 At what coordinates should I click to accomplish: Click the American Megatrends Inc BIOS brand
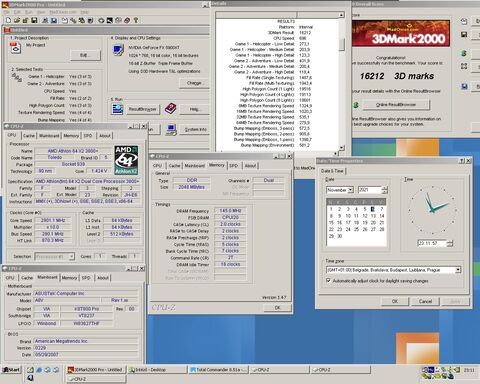click(x=86, y=341)
